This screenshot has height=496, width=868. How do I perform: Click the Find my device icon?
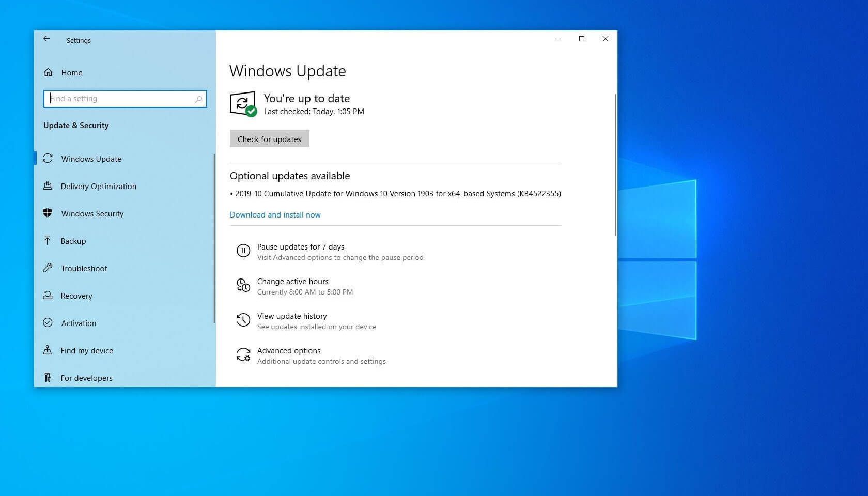47,350
